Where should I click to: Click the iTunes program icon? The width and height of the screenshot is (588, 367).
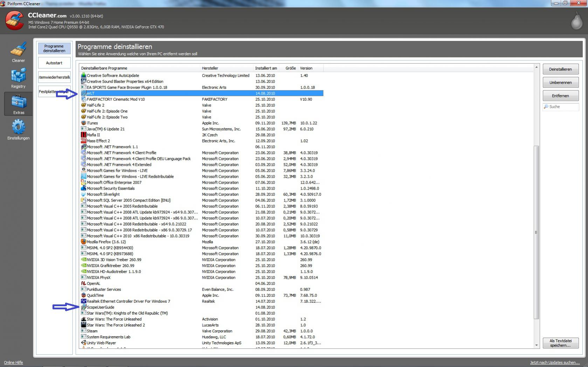(83, 123)
